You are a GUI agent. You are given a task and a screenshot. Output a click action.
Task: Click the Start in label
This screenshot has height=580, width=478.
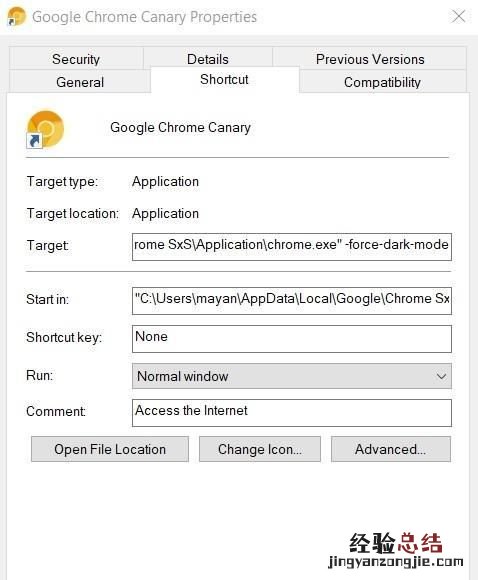(47, 299)
